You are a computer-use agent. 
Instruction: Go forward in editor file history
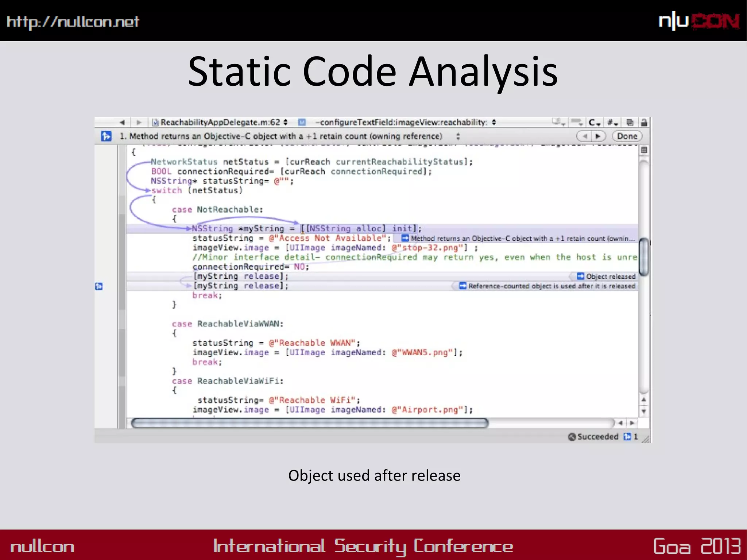[139, 122]
